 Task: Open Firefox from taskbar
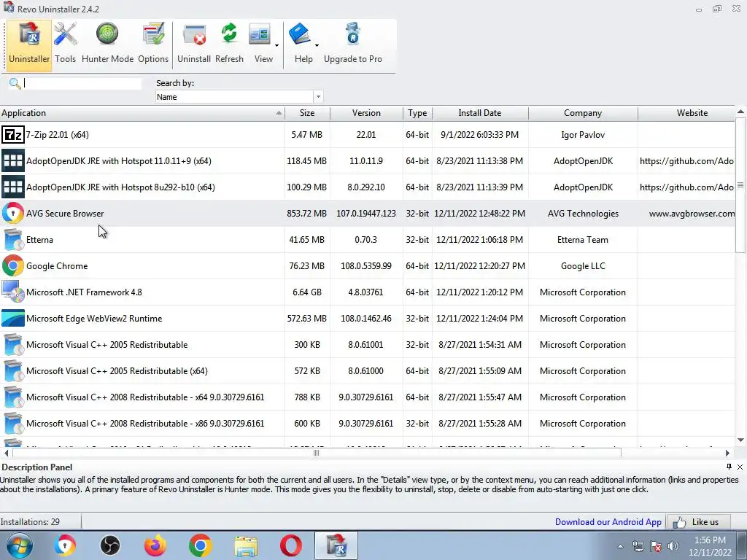155,545
